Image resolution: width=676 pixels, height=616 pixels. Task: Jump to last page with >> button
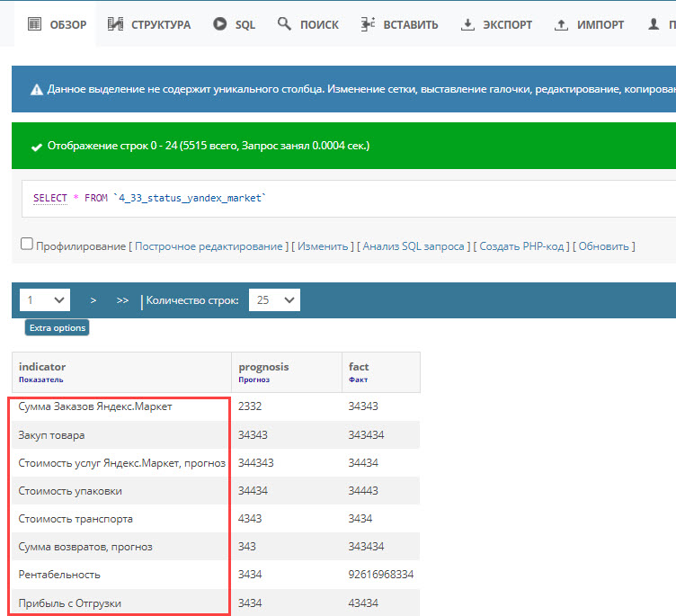(122, 300)
